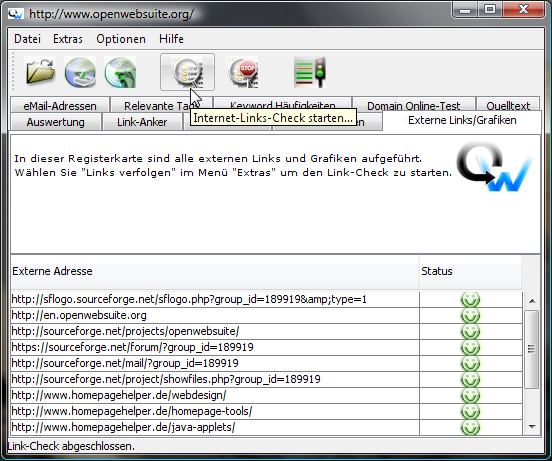Screen dimensions: 552x461
Task: Open the Domain Online-Test tab
Action: click(414, 105)
